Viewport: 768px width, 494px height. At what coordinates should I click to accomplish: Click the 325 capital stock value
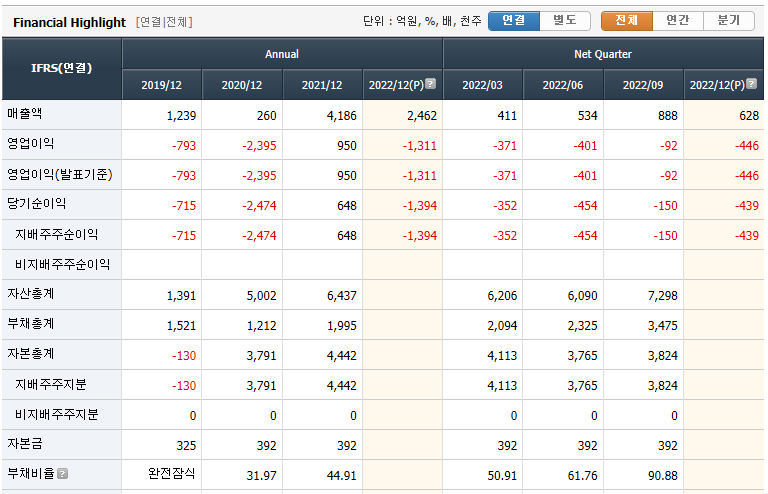186,446
